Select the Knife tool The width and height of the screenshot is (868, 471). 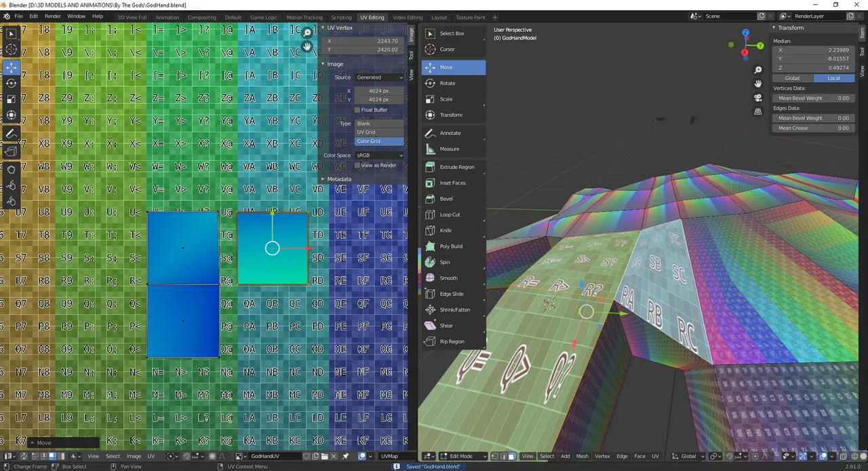tap(453, 230)
